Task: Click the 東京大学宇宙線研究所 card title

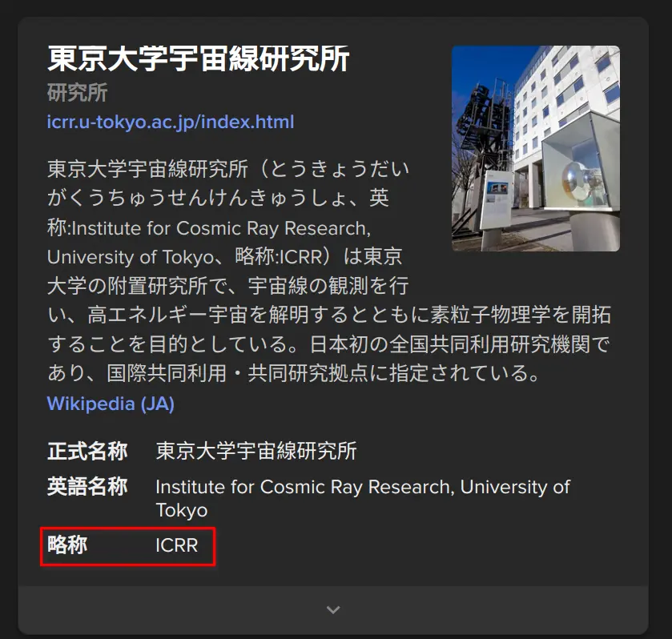Action: pos(199,59)
